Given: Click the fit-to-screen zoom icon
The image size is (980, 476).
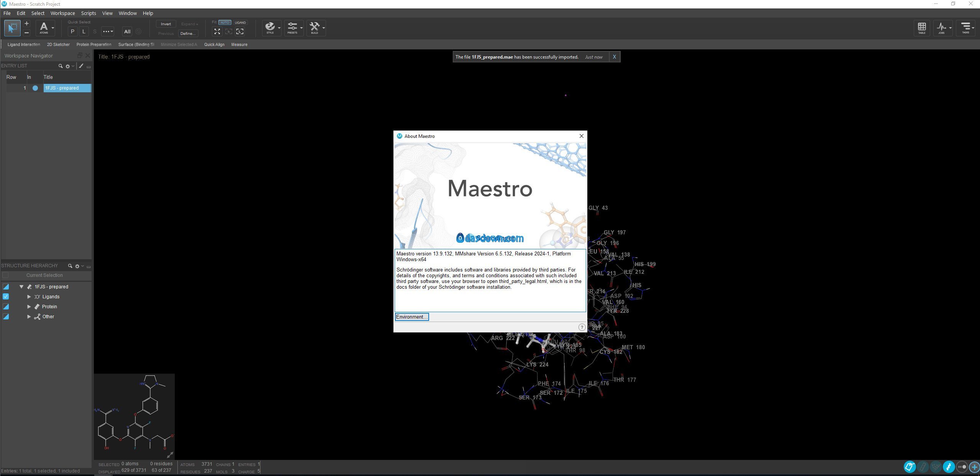Looking at the screenshot, I should click(217, 31).
